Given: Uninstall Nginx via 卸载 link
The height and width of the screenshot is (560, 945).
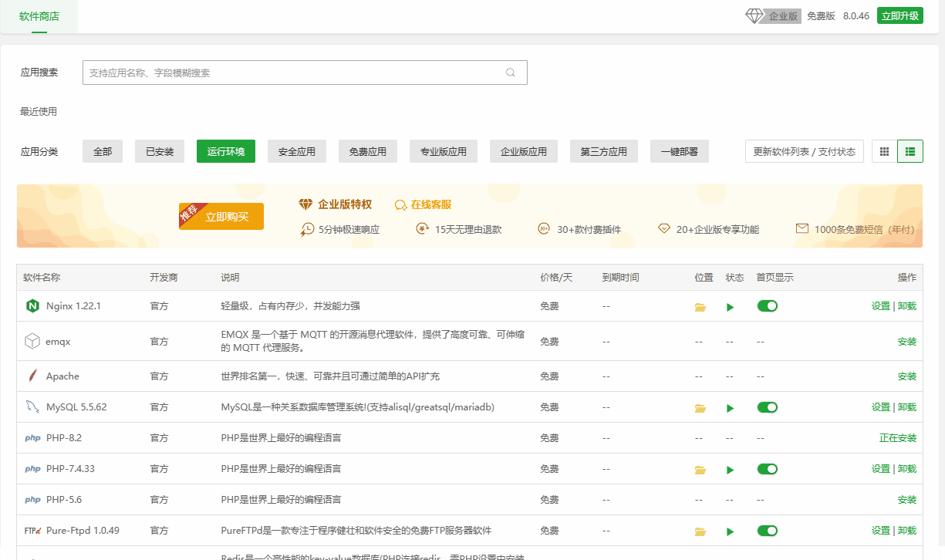Looking at the screenshot, I should click(907, 306).
